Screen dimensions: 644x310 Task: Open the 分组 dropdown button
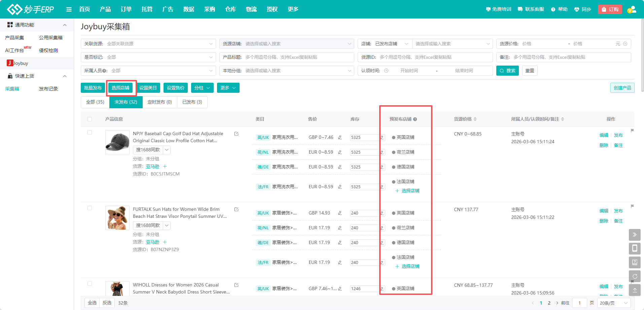202,88
